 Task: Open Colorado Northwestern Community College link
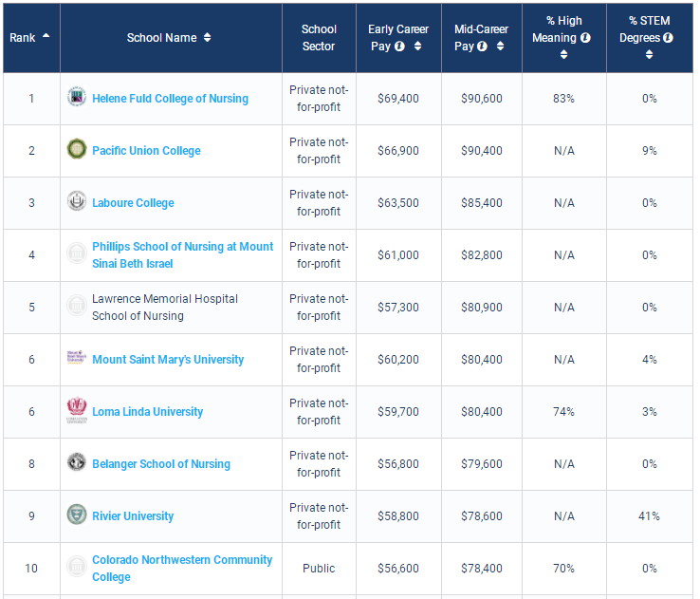[x=182, y=569]
